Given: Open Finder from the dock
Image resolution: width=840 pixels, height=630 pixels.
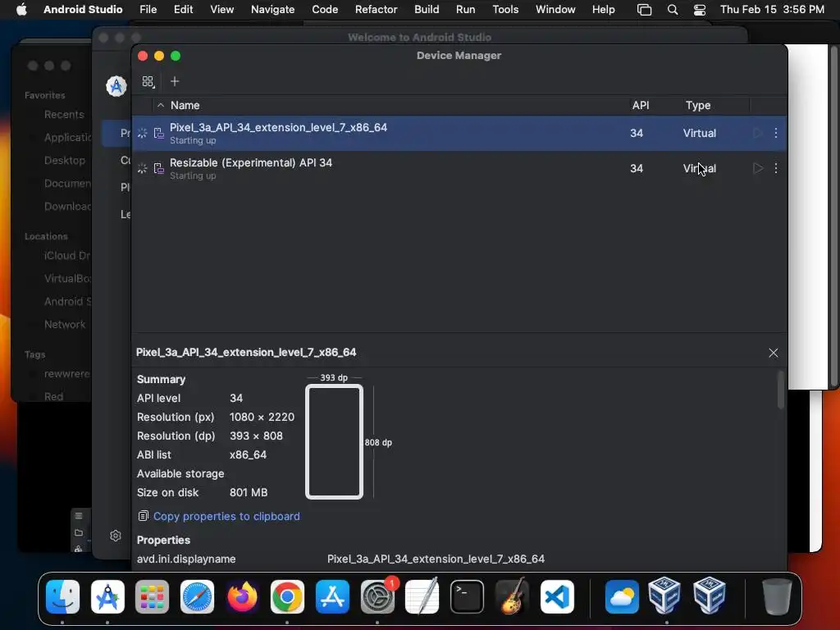Looking at the screenshot, I should (x=62, y=596).
